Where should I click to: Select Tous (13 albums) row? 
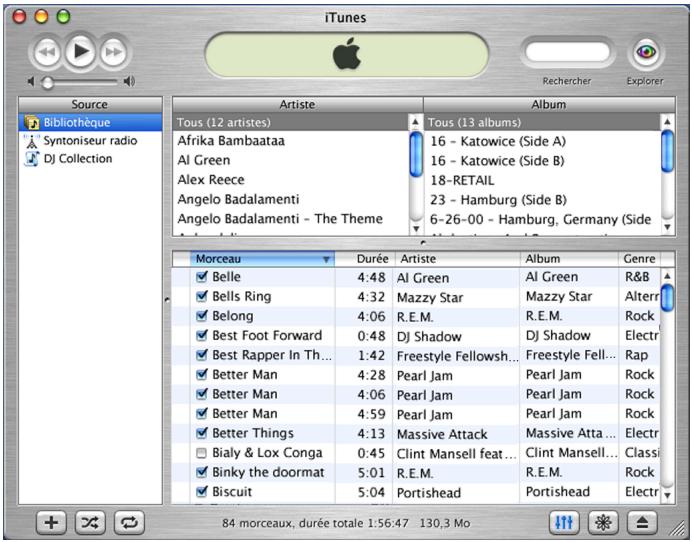pyautogui.click(x=542, y=122)
